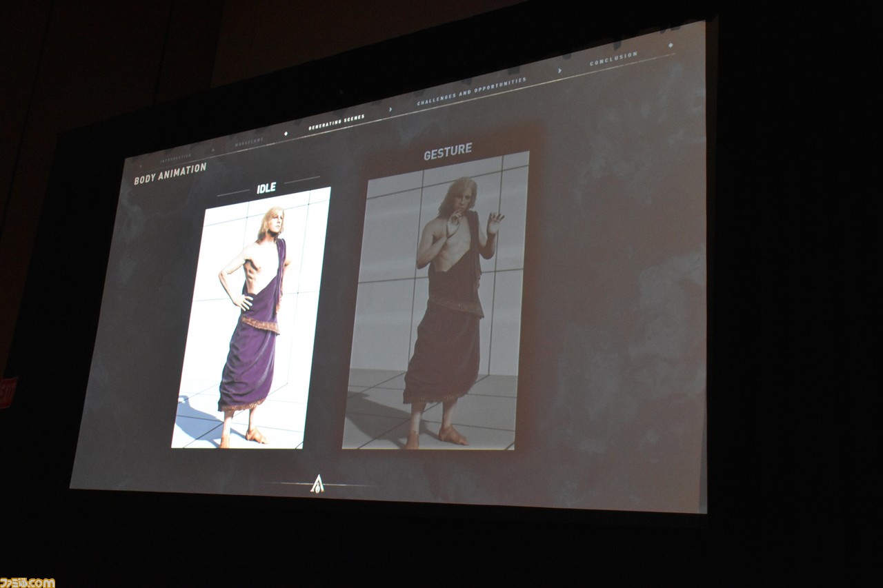Click the Assassin's Creed logo at slide bottom
Viewport: 883px width, 588px height.
coord(317,483)
